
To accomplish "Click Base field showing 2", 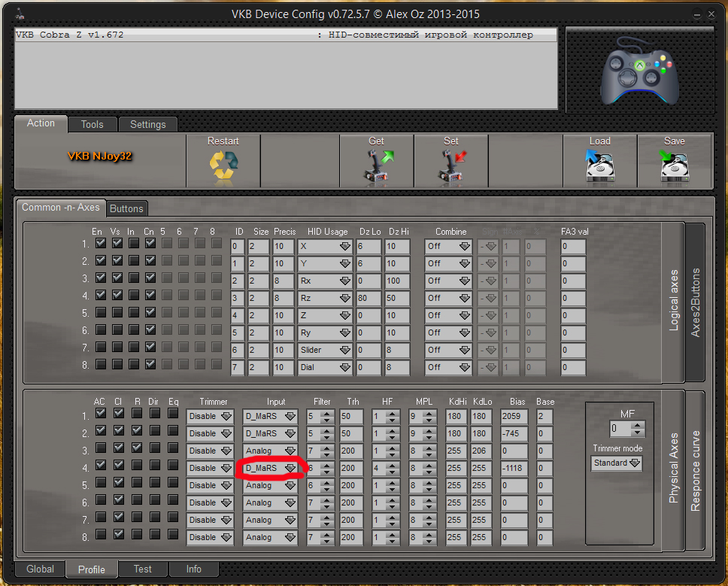I will tap(544, 416).
